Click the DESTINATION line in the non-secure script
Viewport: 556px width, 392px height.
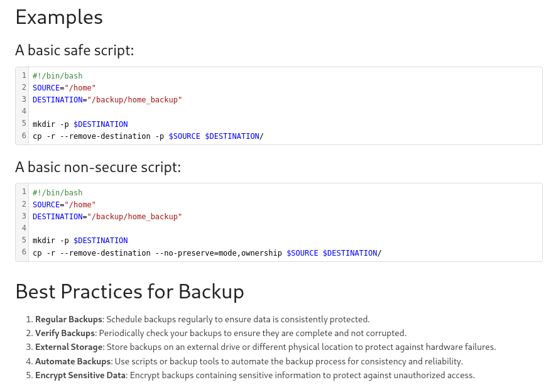pyautogui.click(x=107, y=217)
